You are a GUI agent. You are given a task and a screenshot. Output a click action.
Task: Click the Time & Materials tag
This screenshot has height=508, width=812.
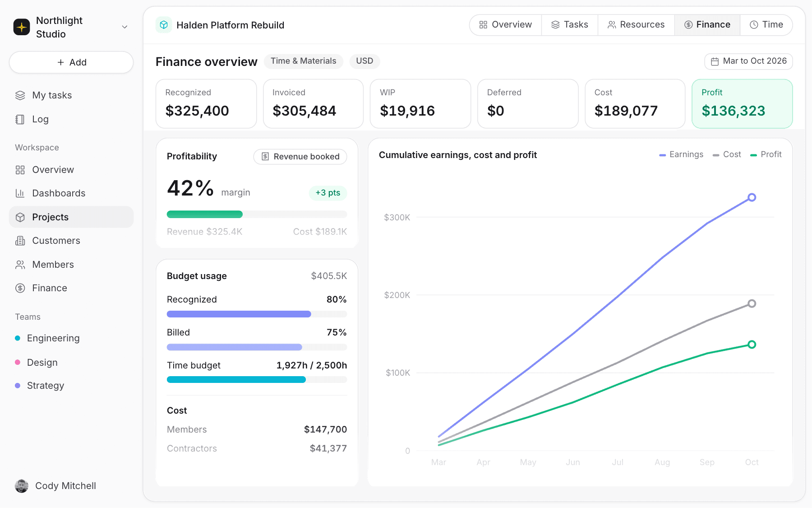tap(304, 61)
